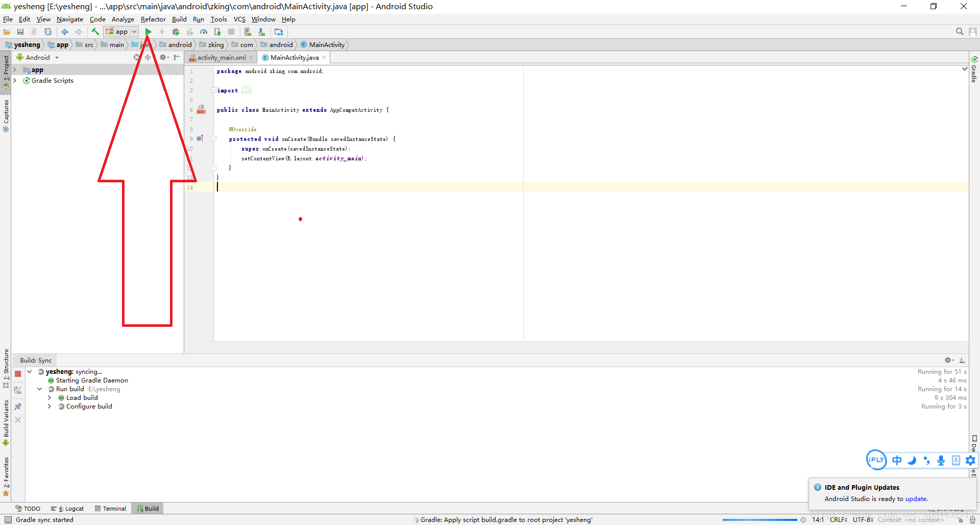Expand the Gradle Scripts node

coord(15,81)
